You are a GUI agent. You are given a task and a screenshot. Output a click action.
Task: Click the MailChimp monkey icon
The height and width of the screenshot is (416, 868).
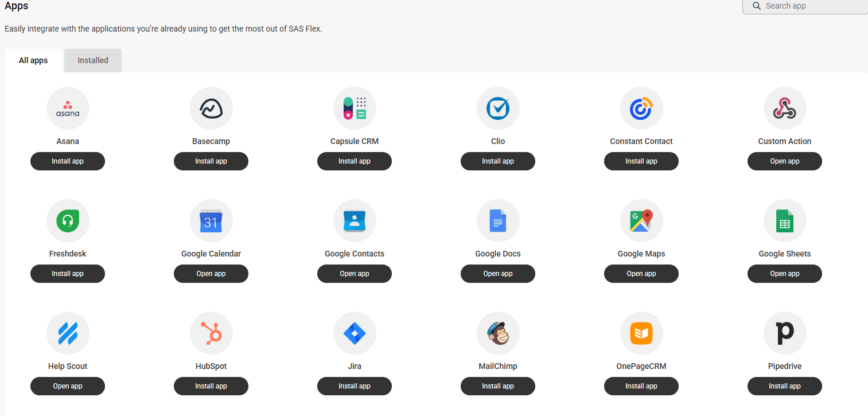pos(498,333)
